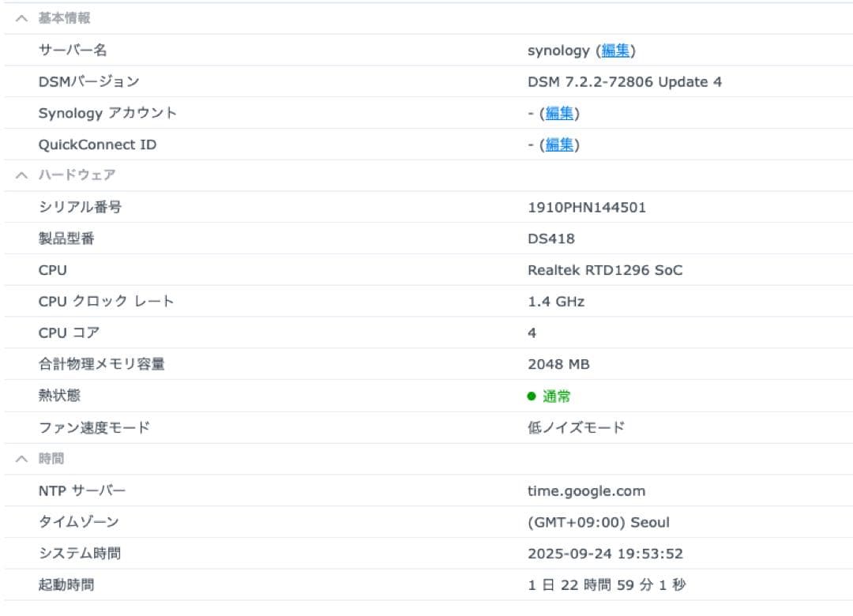Viewport: 853px width, 616px height.
Task: Select the server name value synology
Action: (558, 50)
